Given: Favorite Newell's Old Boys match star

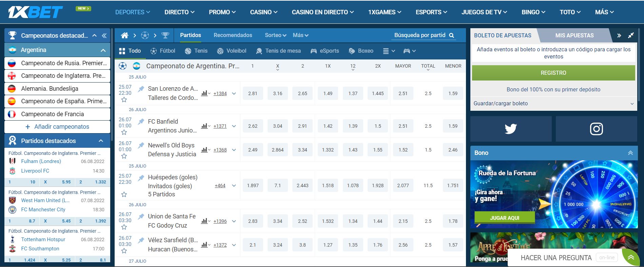Looking at the screenshot, I should coord(124,156).
